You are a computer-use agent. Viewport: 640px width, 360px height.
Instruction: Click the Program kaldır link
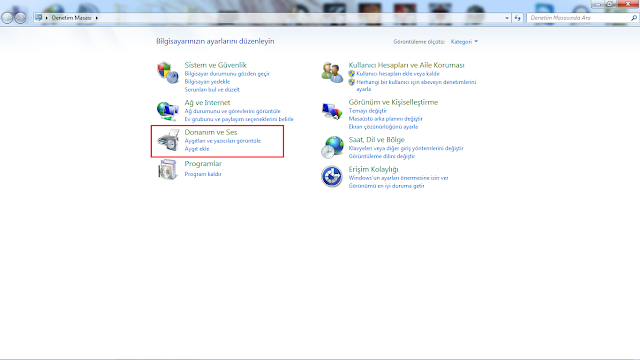click(x=203, y=174)
